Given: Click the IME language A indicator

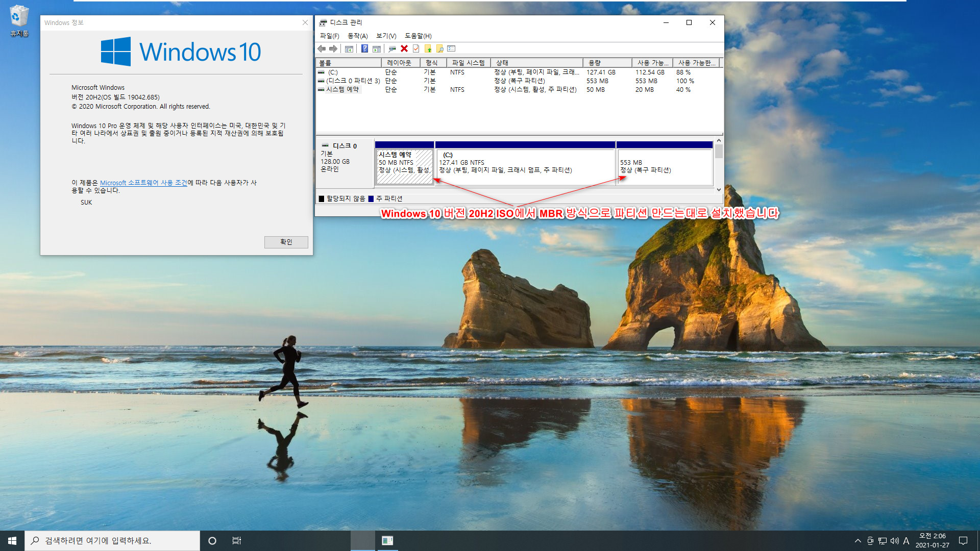Looking at the screenshot, I should point(906,541).
